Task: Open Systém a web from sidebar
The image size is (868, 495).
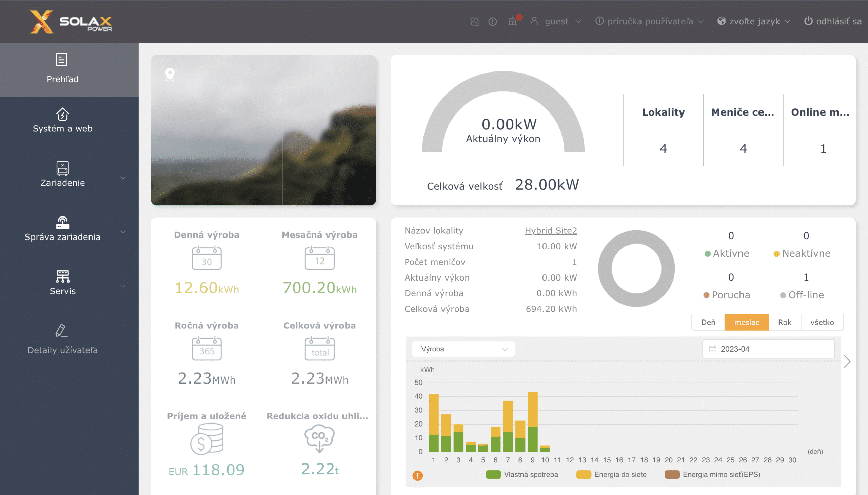Action: [63, 120]
